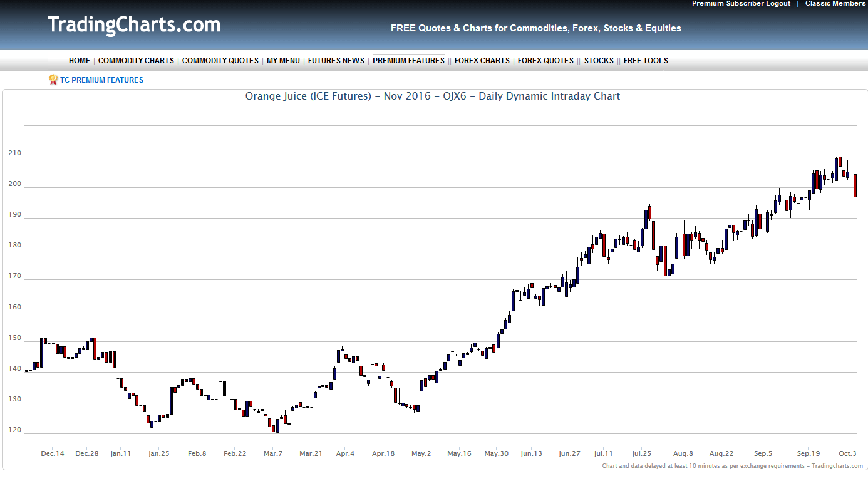The width and height of the screenshot is (868, 486).
Task: Open the Classic Members link
Action: tap(835, 4)
